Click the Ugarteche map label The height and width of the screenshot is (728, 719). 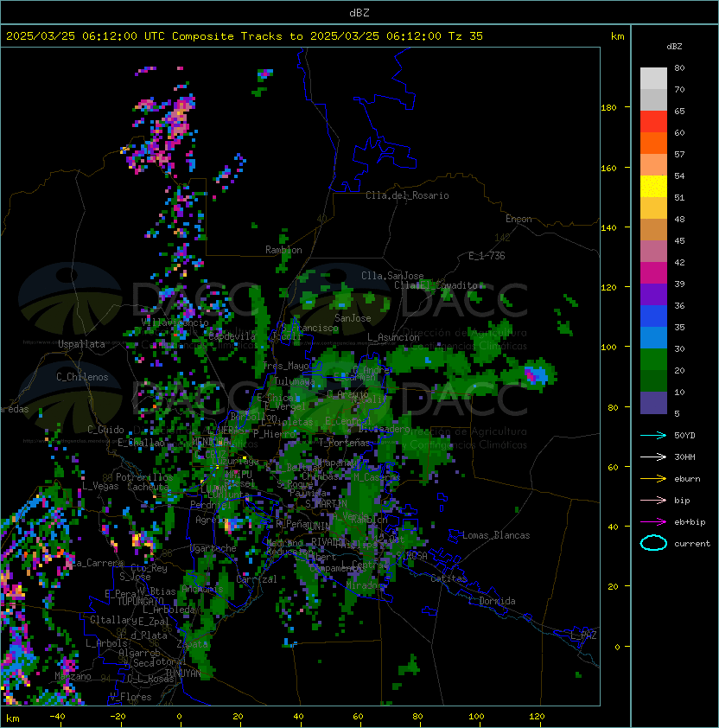pos(213,548)
